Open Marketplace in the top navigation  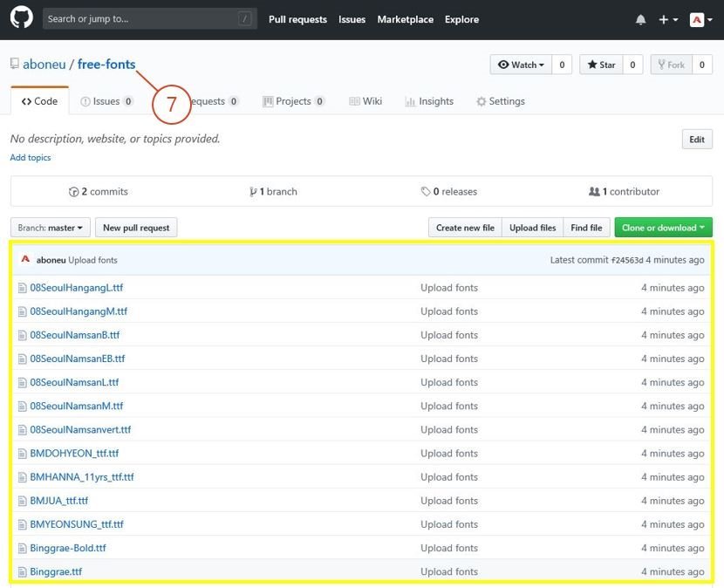pos(406,19)
